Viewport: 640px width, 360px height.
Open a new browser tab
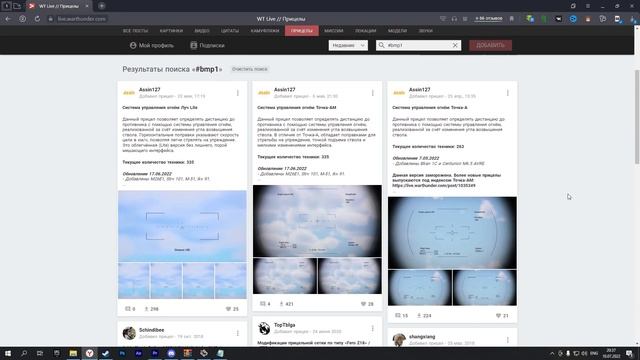102,6
